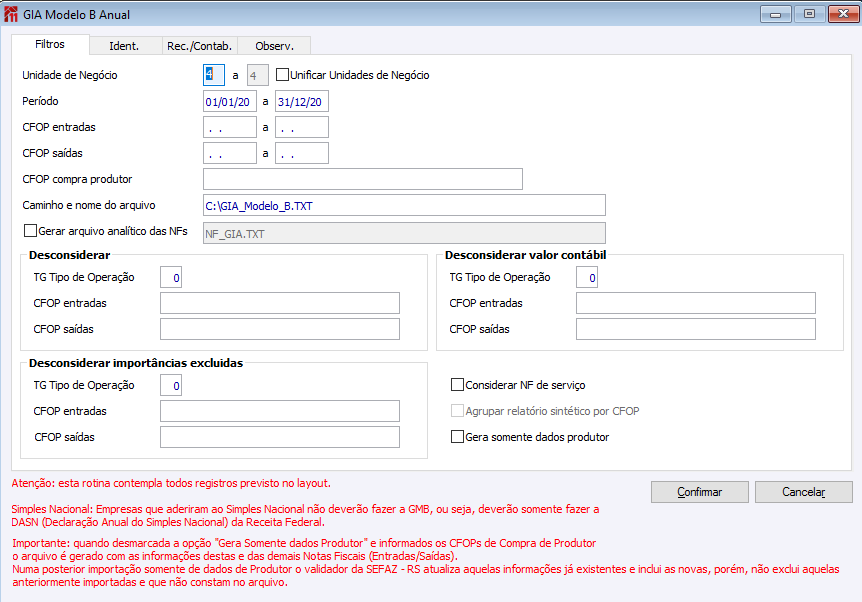Select the Período start date 01/01/20

coord(230,102)
